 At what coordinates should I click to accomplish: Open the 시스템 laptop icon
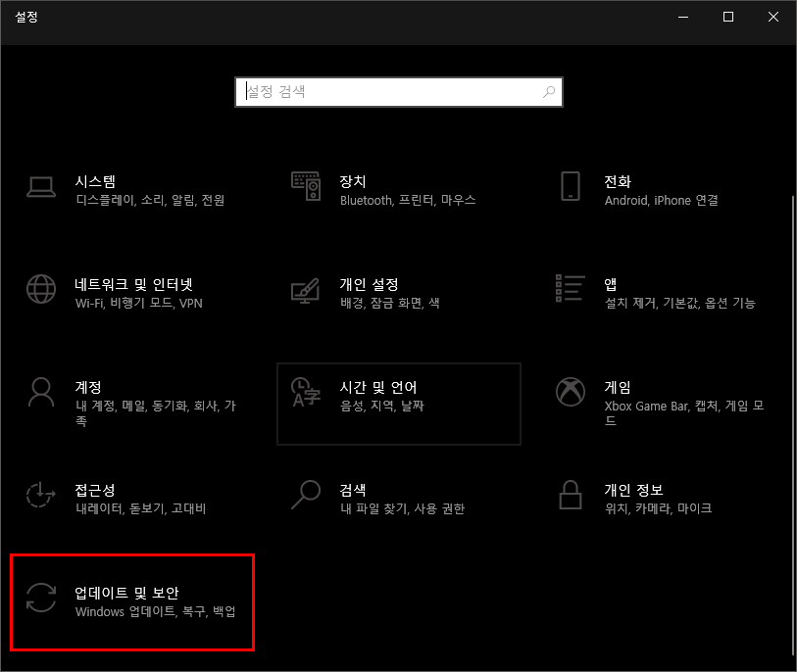[x=41, y=187]
